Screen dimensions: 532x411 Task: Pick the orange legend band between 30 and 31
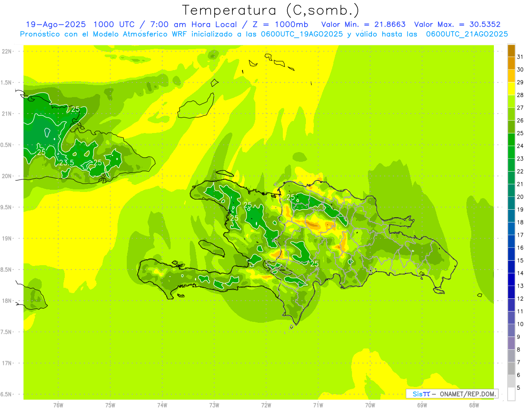pyautogui.click(x=511, y=63)
